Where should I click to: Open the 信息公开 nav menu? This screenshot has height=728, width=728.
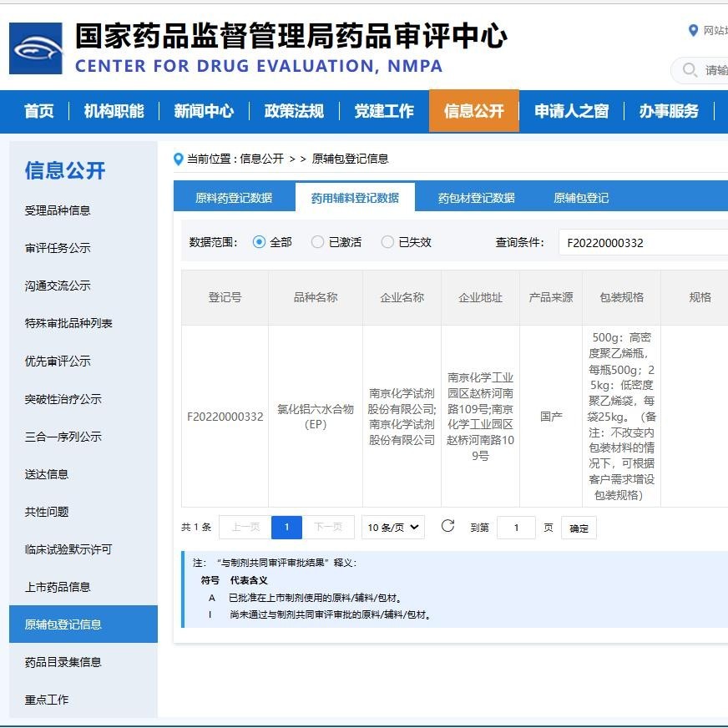pos(474,111)
